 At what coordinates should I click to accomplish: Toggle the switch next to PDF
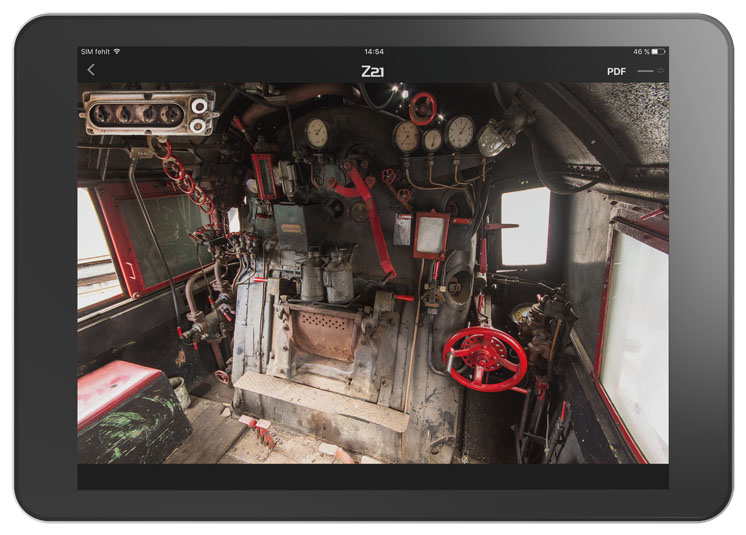(x=651, y=72)
